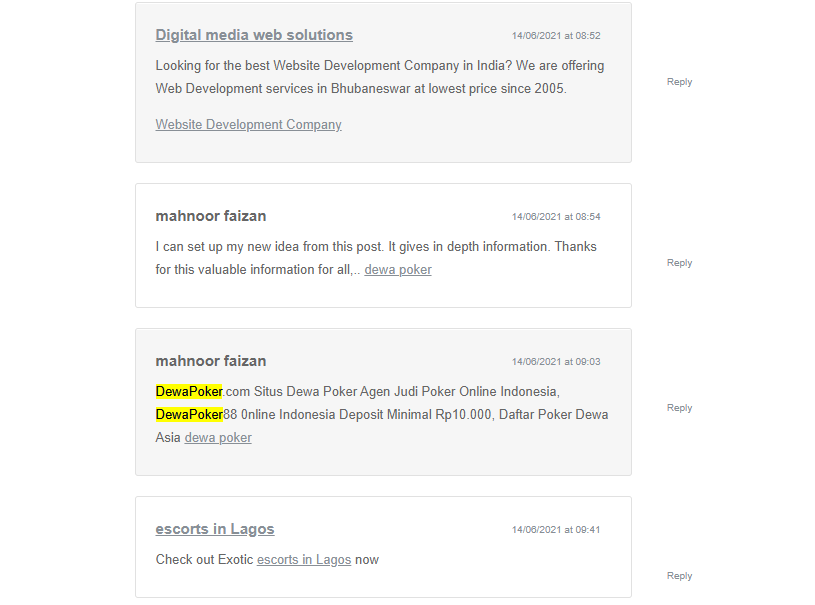Reply to the escorts in Lagos comment

click(679, 576)
